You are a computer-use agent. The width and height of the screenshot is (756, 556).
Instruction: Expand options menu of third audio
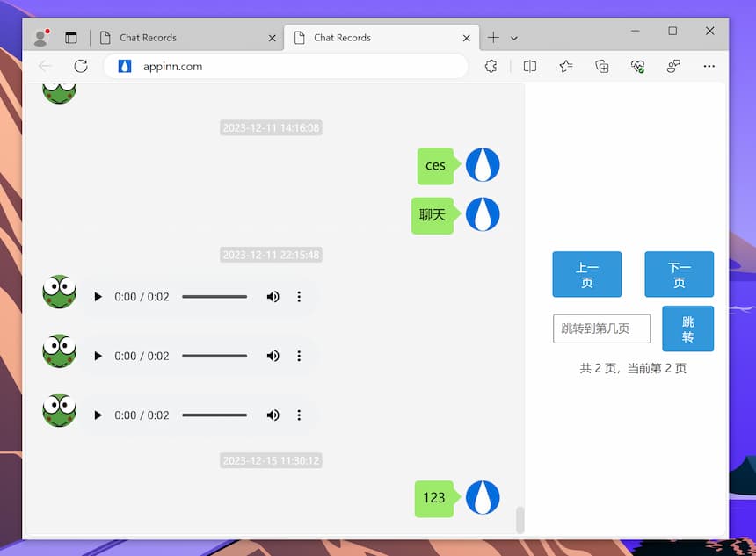(x=299, y=415)
